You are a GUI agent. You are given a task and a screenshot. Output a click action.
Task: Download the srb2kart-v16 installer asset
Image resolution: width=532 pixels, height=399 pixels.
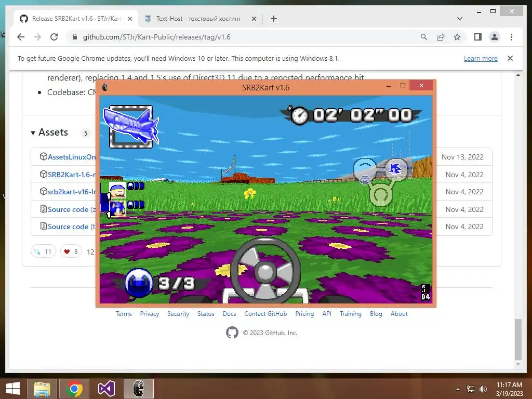[x=72, y=192]
